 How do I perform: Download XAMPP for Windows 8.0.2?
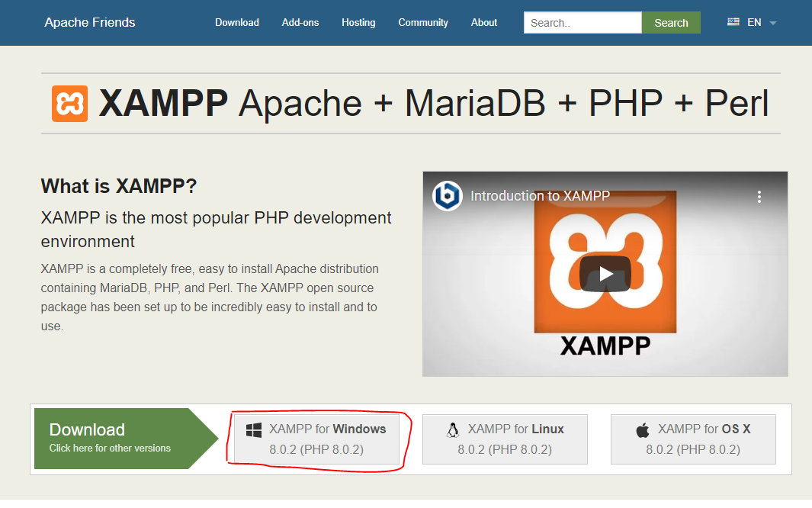click(x=316, y=439)
